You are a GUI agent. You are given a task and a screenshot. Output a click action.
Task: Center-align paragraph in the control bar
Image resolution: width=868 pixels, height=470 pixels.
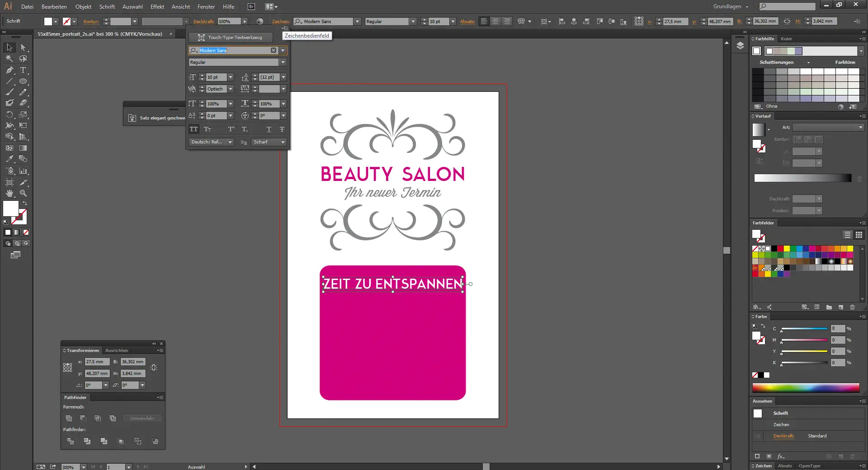point(495,21)
